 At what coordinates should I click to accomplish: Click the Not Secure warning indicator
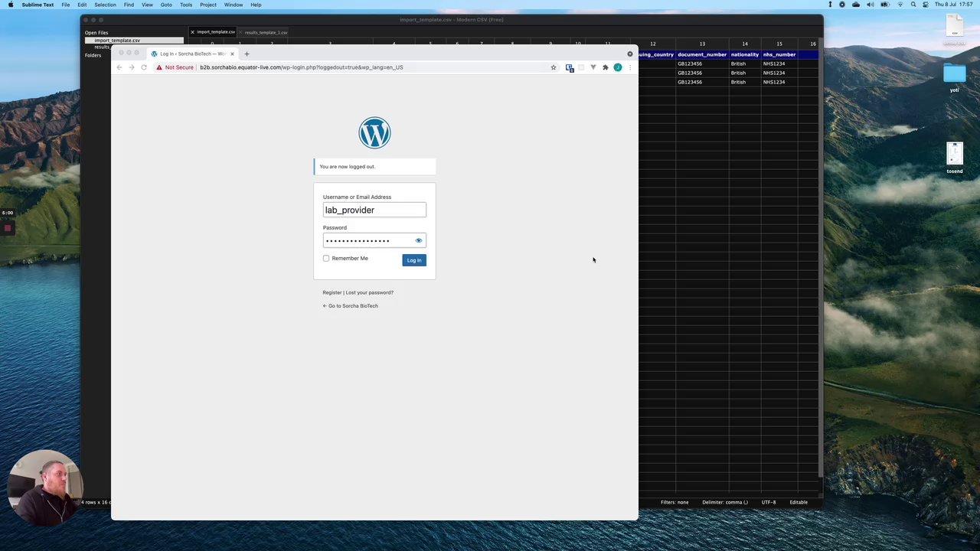[175, 67]
